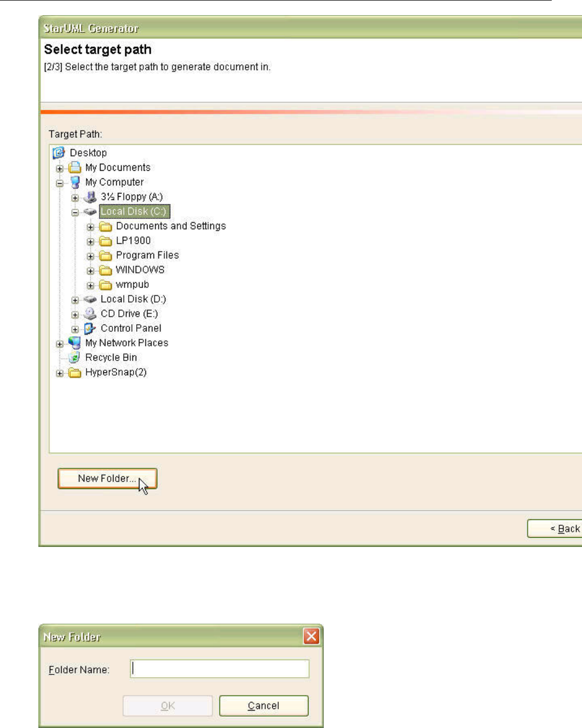Expand the 3½ Floppy (A:) node

(x=75, y=198)
